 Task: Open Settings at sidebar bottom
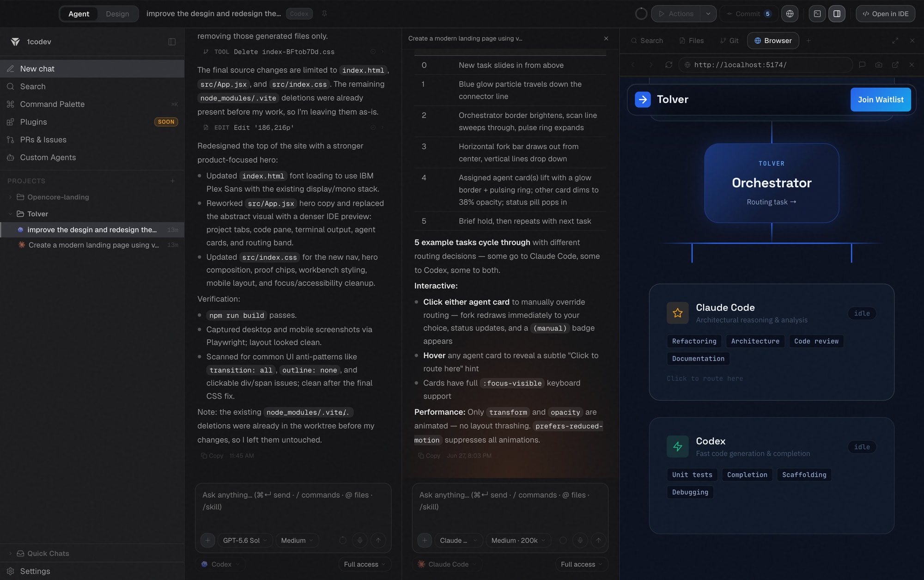[92, 572]
